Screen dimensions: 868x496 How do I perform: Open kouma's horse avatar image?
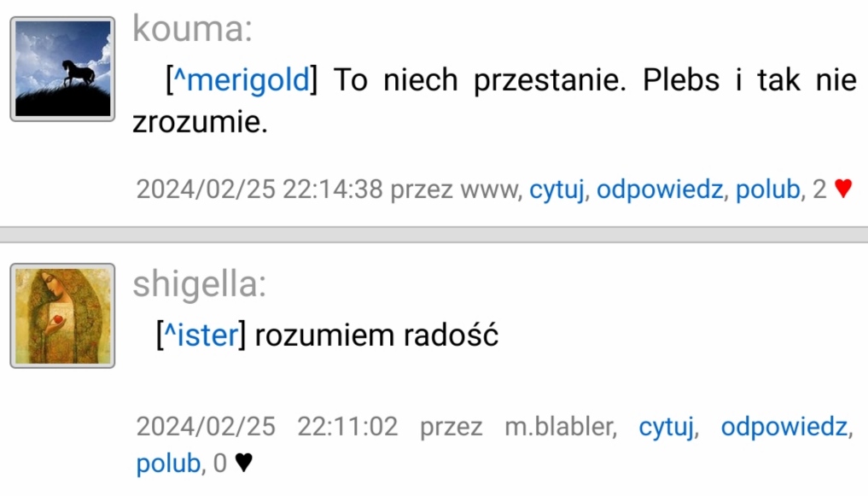62,68
